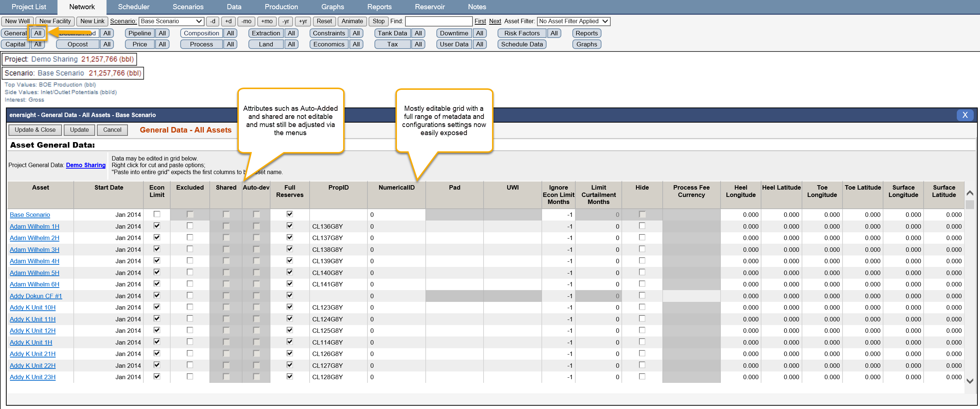Screen dimensions: 980x409
Task: Click the Find text input field
Action: tap(438, 21)
